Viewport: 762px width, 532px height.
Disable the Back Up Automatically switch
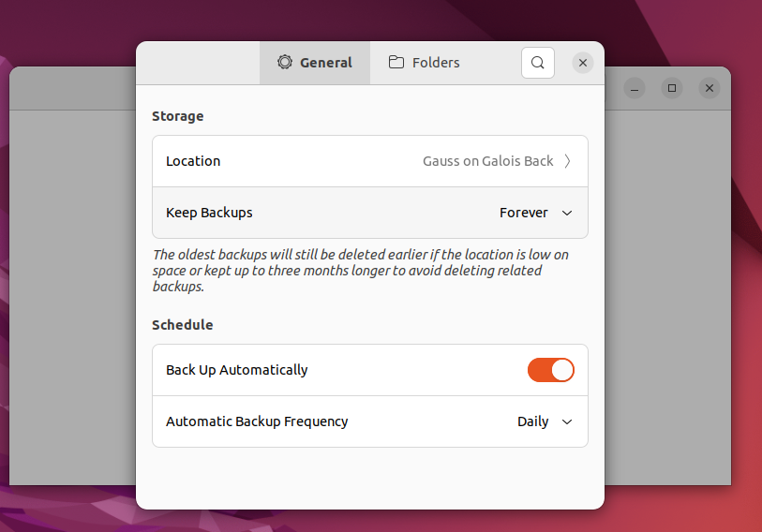[551, 370]
